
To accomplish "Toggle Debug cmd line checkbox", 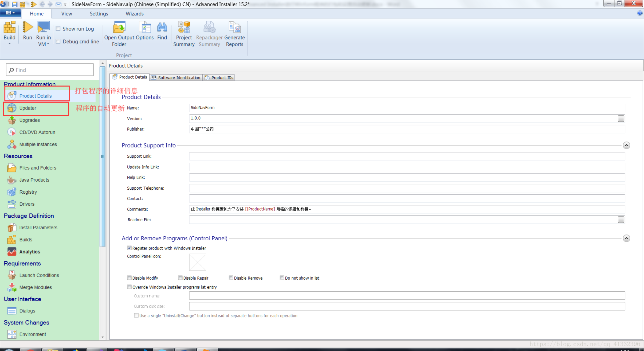I will point(58,41).
